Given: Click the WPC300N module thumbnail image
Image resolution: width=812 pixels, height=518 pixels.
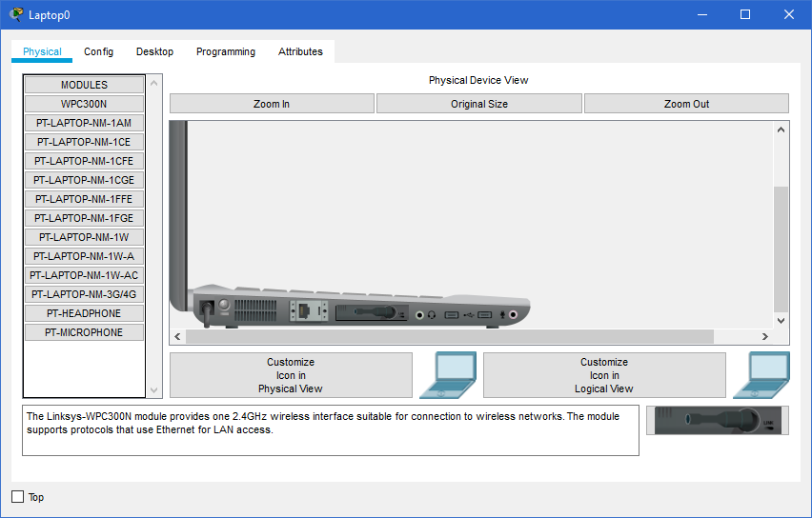Looking at the screenshot, I should pyautogui.click(x=718, y=420).
